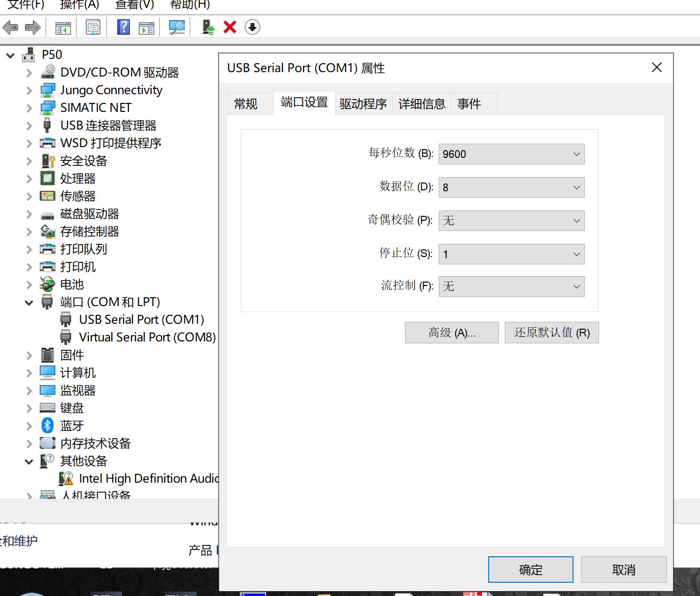
Task: Click the back arrow toolbar icon
Action: (11, 27)
